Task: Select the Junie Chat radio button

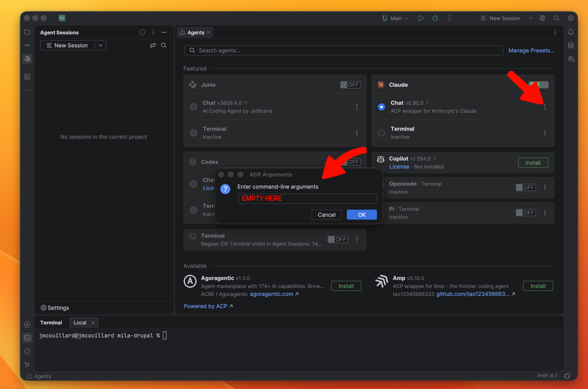Action: tap(193, 107)
